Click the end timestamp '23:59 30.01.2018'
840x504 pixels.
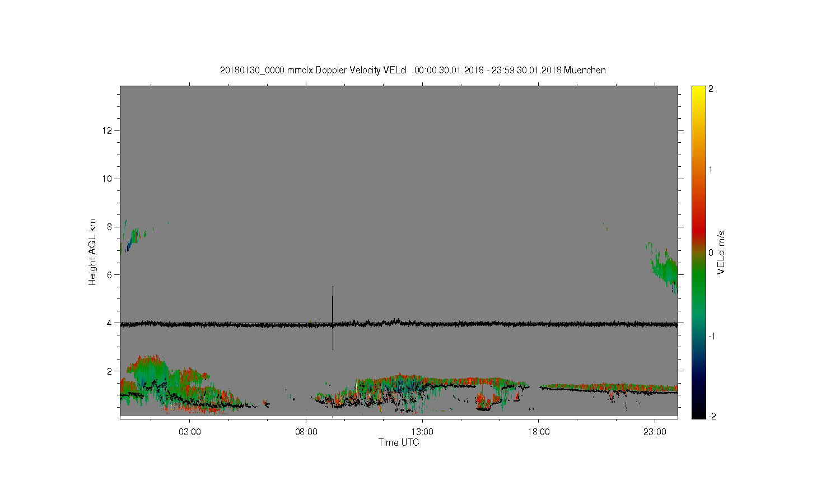click(526, 71)
